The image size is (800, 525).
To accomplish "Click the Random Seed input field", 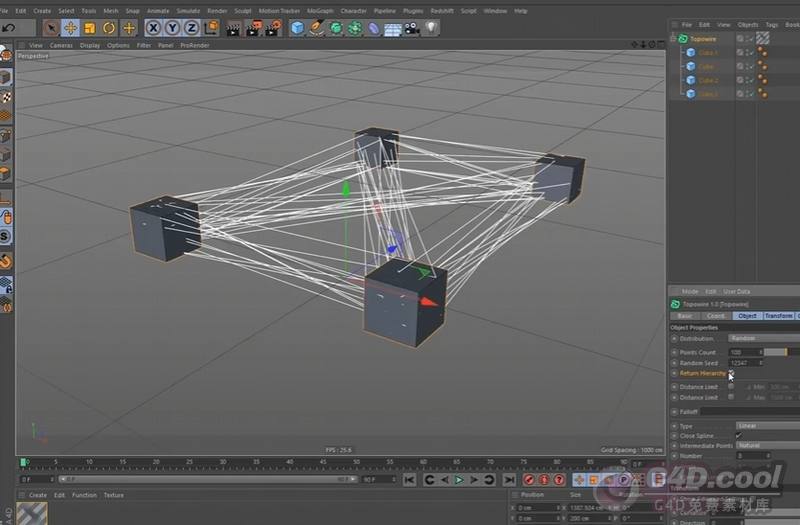I will (744, 363).
